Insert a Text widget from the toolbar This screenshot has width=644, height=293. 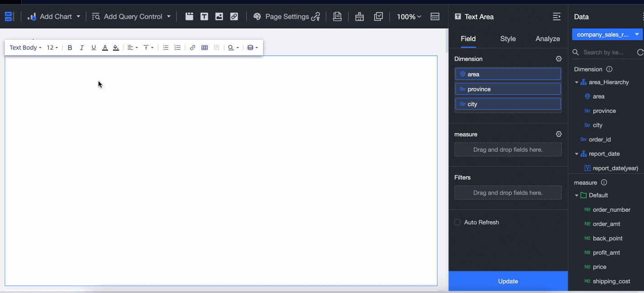pos(204,16)
